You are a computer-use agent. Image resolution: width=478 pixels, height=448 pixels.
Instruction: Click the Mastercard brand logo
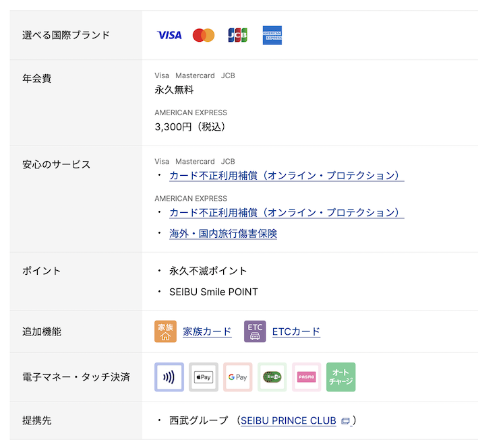tap(203, 35)
